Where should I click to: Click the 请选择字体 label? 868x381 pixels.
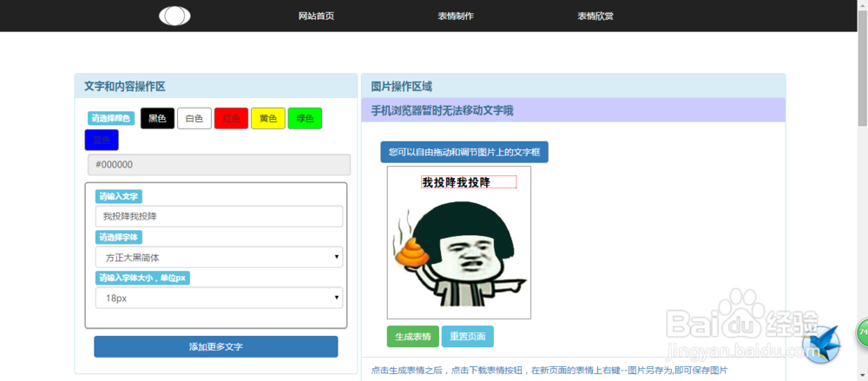(119, 238)
